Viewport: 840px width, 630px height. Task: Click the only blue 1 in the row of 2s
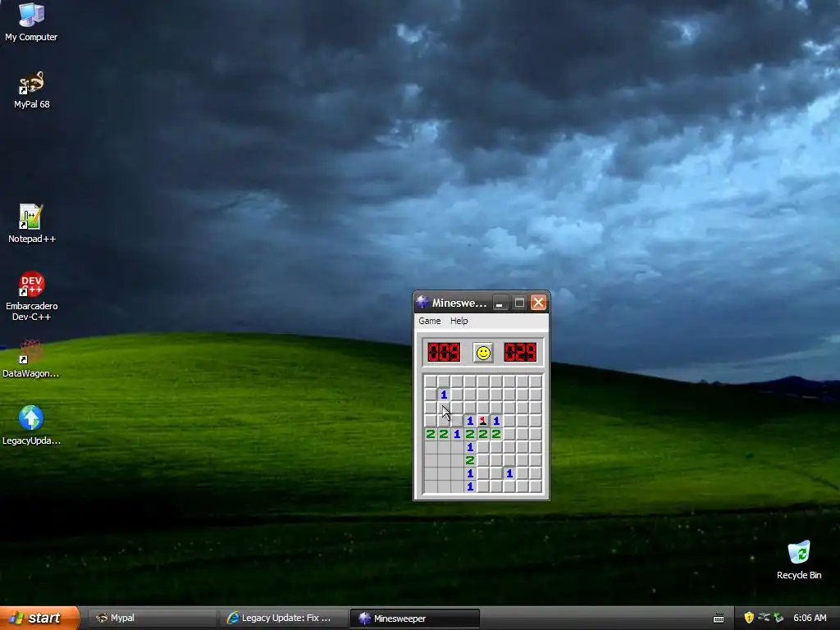457,434
